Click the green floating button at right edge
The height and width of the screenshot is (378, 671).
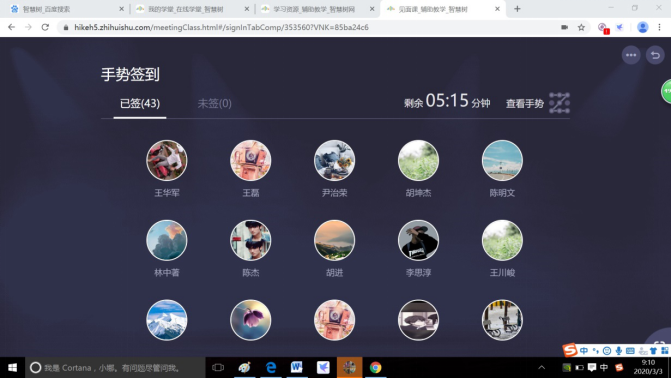click(x=666, y=91)
